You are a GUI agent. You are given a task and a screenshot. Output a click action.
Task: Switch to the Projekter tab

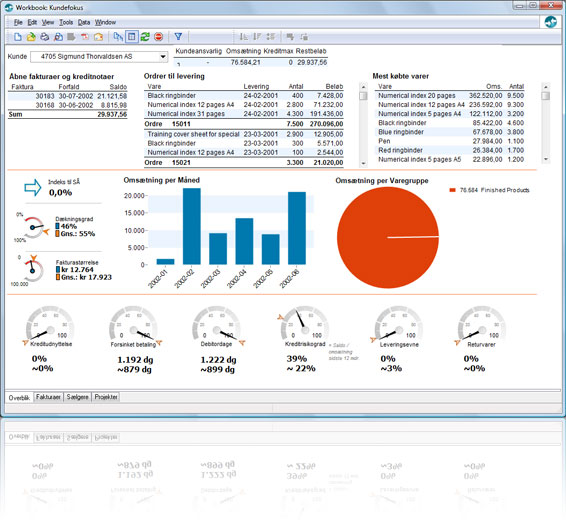point(106,397)
